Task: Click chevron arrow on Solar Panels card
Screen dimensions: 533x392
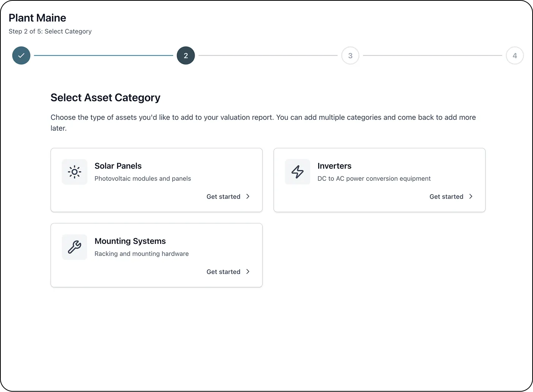Action: click(248, 196)
